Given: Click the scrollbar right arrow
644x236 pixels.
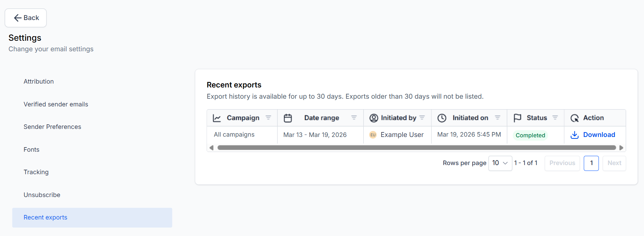Looking at the screenshot, I should [621, 148].
